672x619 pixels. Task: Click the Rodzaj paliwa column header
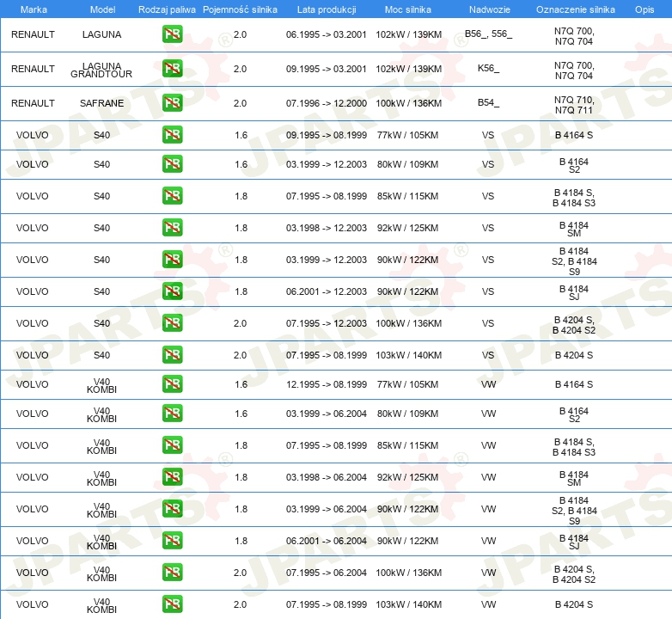pyautogui.click(x=167, y=9)
